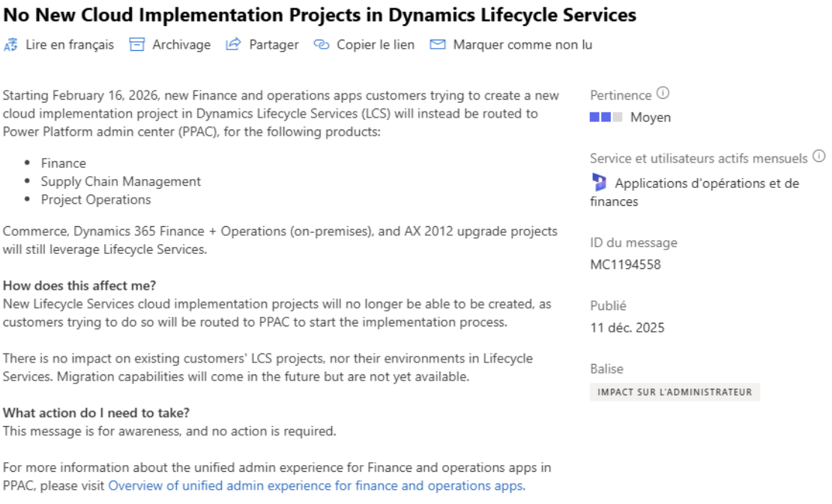Click the 'IMPACT SUR L'ADMINISTRATEUR' tag
Screen dimensions: 832x504
[x=675, y=392]
